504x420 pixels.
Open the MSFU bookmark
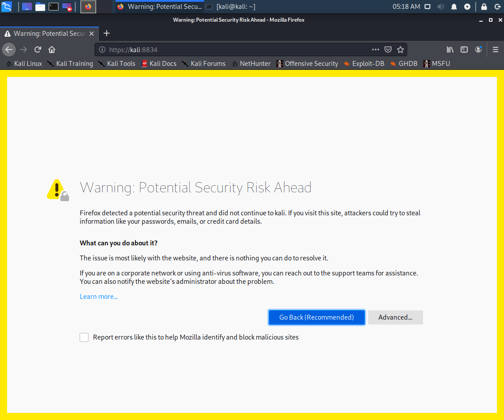(436, 64)
